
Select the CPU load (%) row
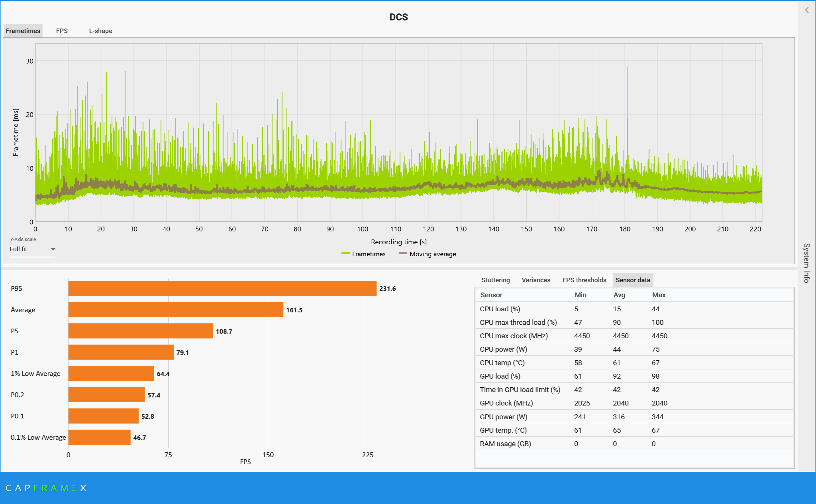click(x=634, y=309)
